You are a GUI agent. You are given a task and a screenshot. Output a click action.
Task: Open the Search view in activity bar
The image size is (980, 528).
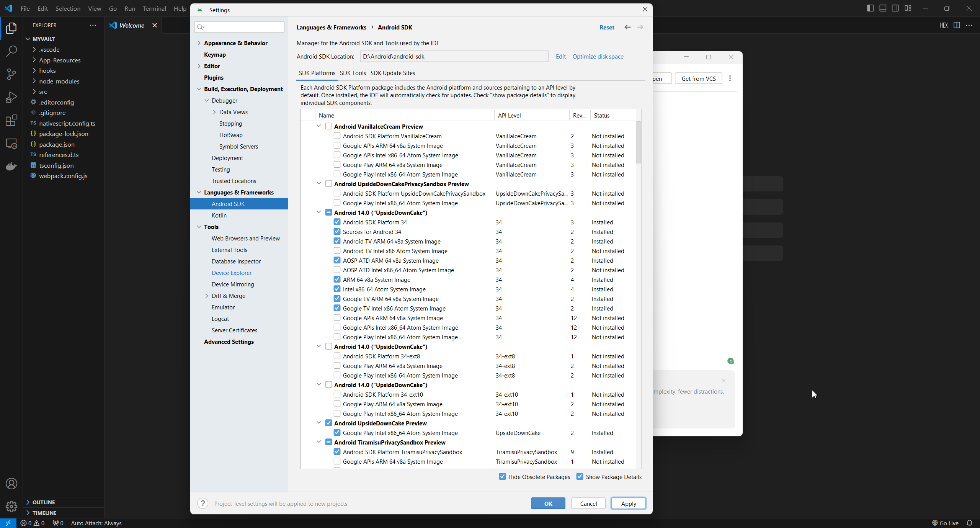(11, 51)
